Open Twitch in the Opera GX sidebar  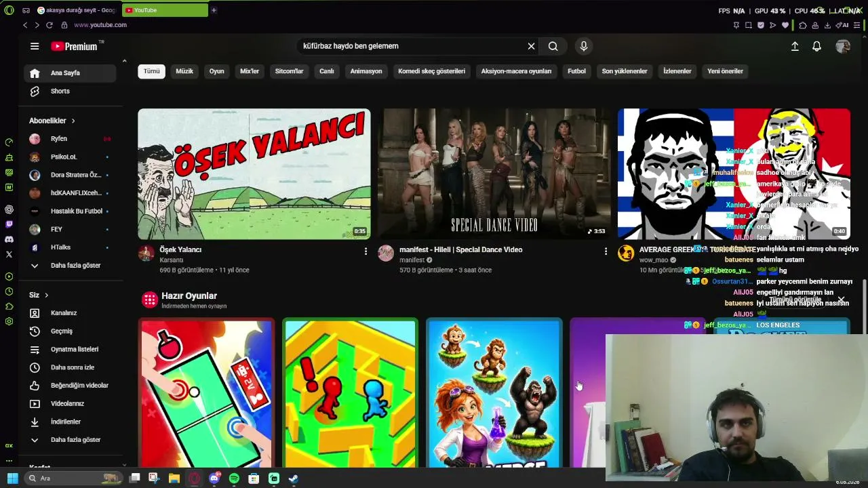point(9,224)
